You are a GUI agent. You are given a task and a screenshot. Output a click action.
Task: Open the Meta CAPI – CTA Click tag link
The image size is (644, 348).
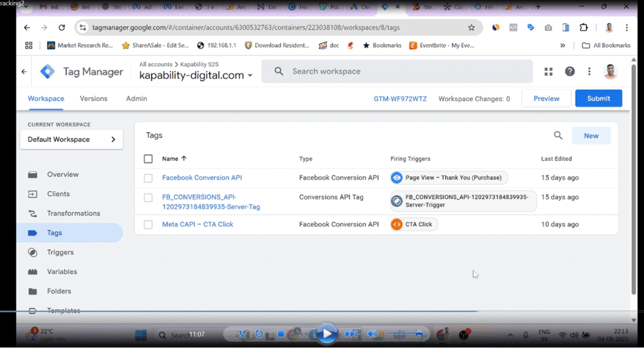point(197,225)
